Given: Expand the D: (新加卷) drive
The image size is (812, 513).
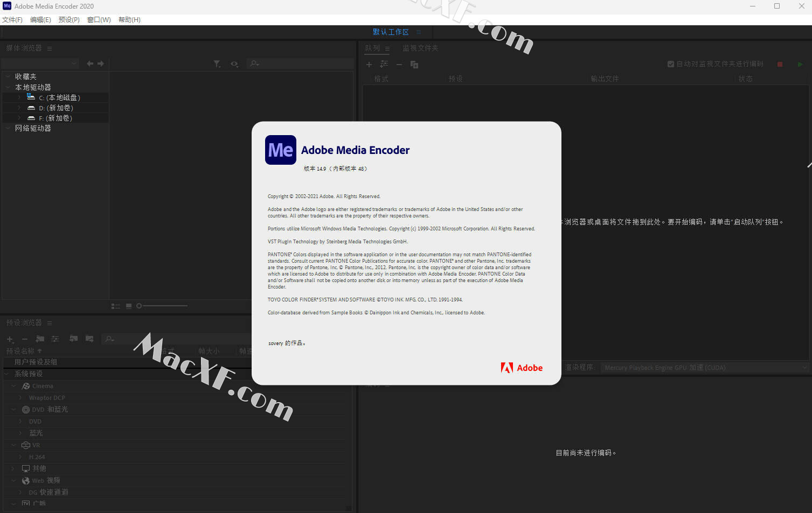Looking at the screenshot, I should click(x=19, y=108).
